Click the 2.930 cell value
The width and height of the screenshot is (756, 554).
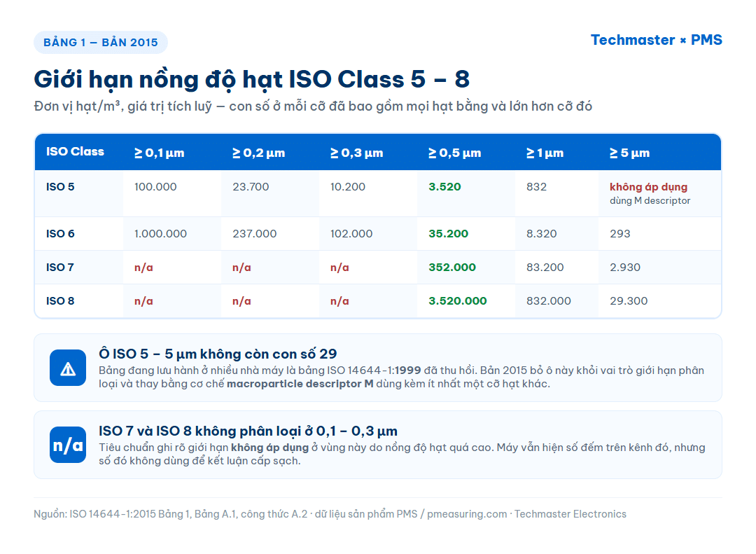(x=625, y=268)
